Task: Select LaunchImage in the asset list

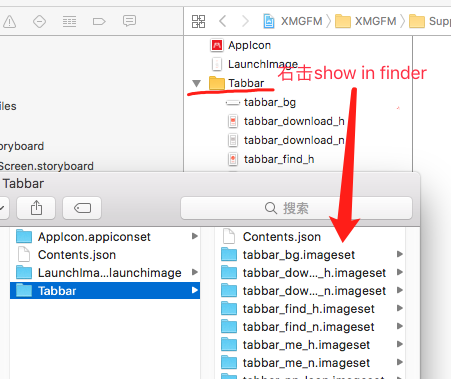Action: click(254, 64)
